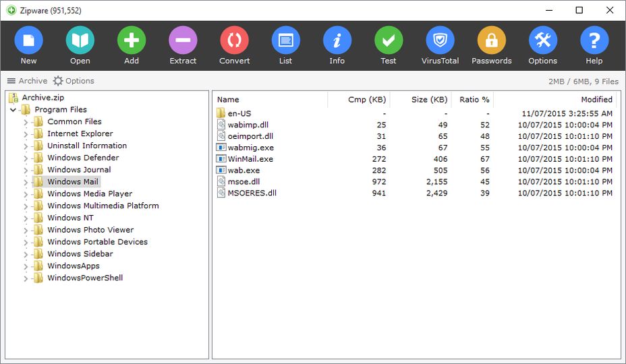Select the WinMail.exe file name
The width and height of the screenshot is (626, 364).
pos(250,159)
